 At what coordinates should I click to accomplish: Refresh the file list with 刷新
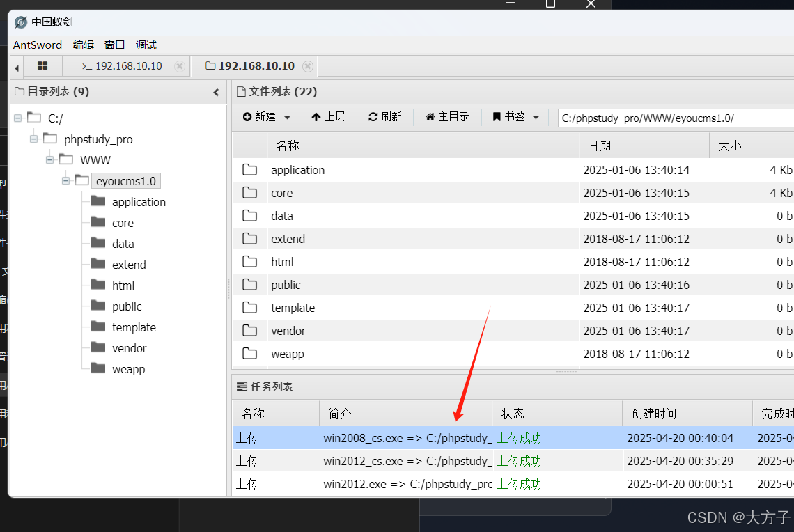pos(385,117)
